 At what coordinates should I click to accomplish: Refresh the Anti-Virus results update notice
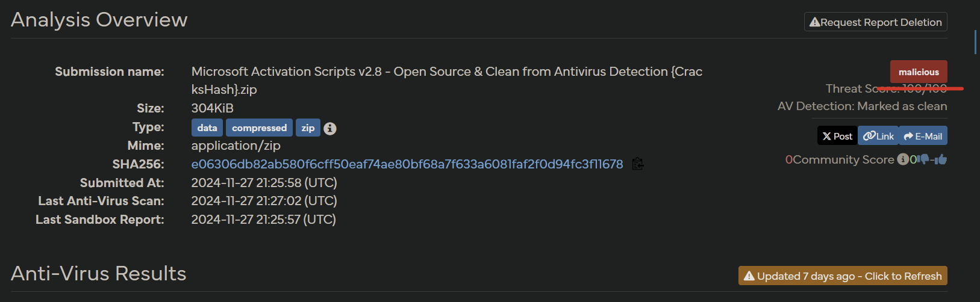click(843, 276)
